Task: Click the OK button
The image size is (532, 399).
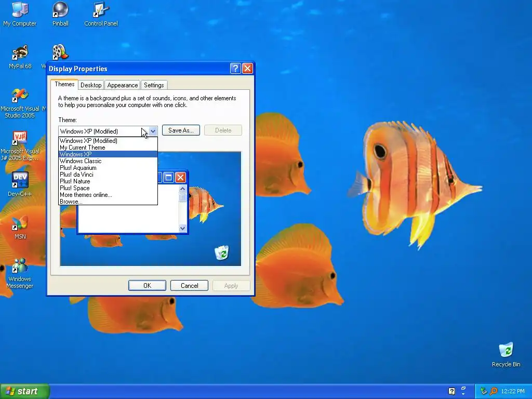Action: (147, 286)
